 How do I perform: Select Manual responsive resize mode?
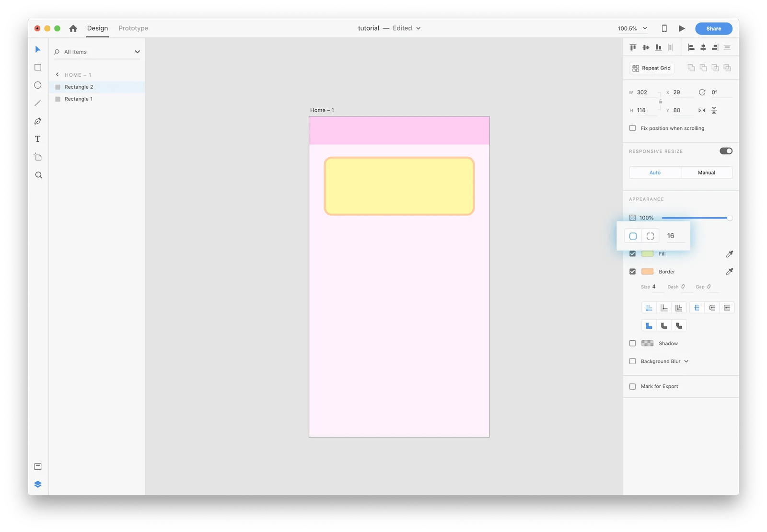pyautogui.click(x=707, y=173)
